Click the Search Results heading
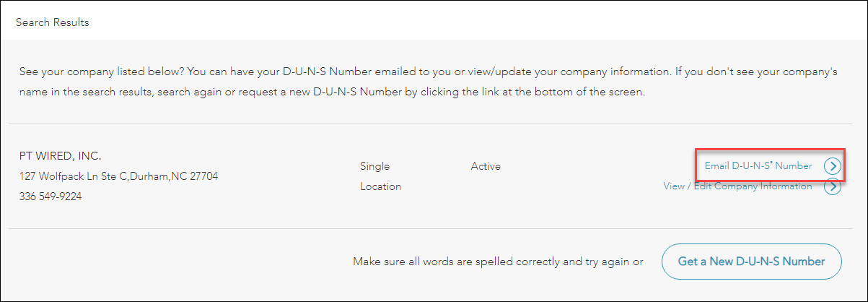This screenshot has height=302, width=868. coord(53,22)
